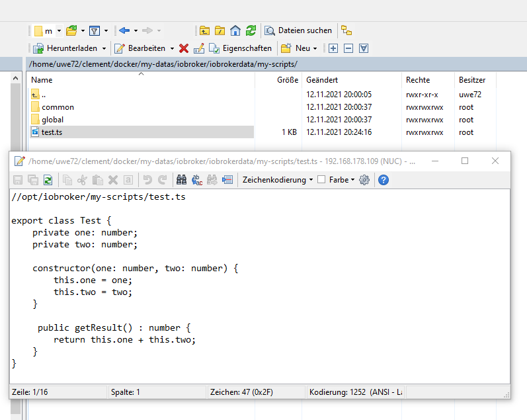The height and width of the screenshot is (420, 527).
Task: Open the filter dropdown in toolbar
Action: click(x=106, y=30)
